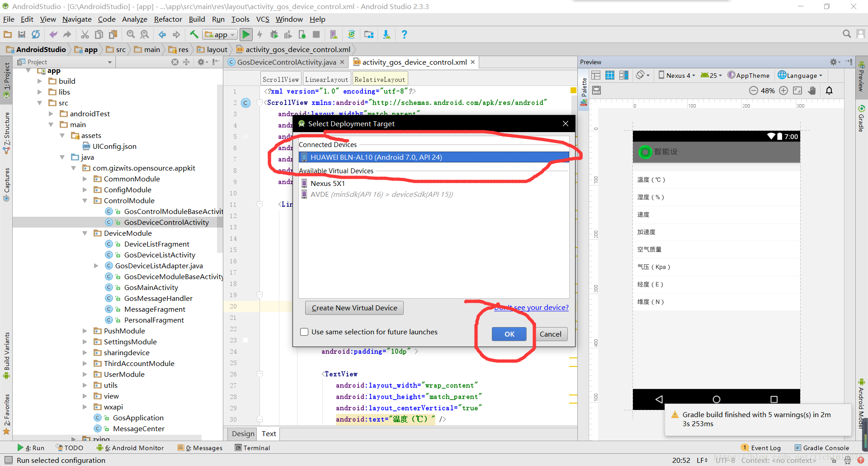Collapse the ControlModule package
This screenshot has width=868, height=466.
click(85, 200)
